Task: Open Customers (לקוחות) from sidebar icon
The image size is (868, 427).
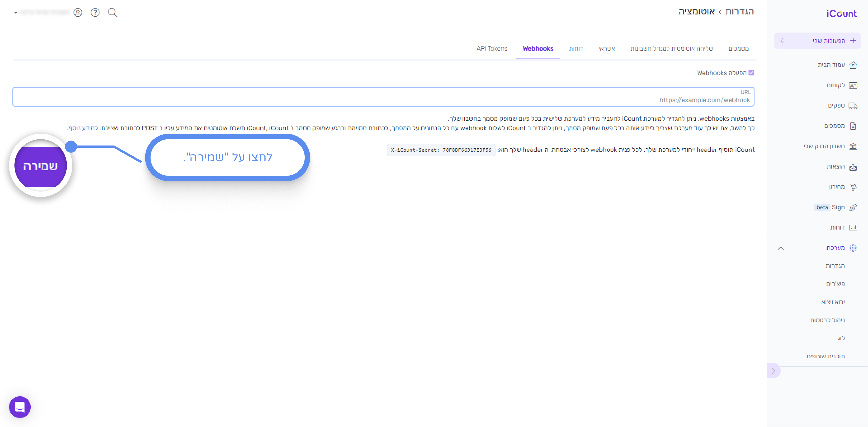Action: [x=852, y=85]
